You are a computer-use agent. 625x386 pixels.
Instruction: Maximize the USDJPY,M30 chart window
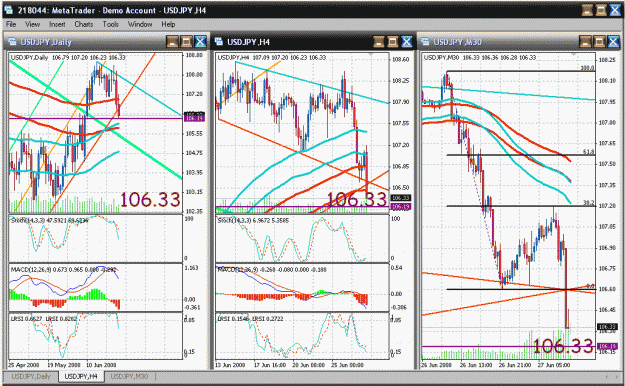point(599,41)
